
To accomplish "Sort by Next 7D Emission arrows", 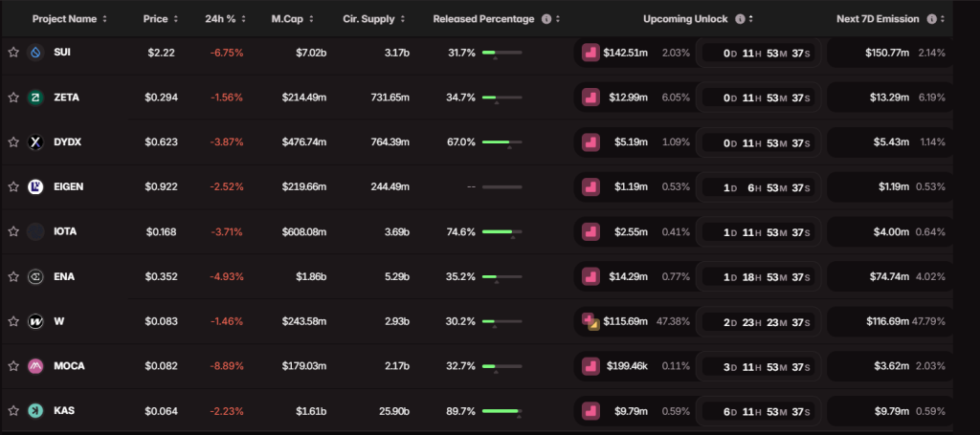I will 943,19.
